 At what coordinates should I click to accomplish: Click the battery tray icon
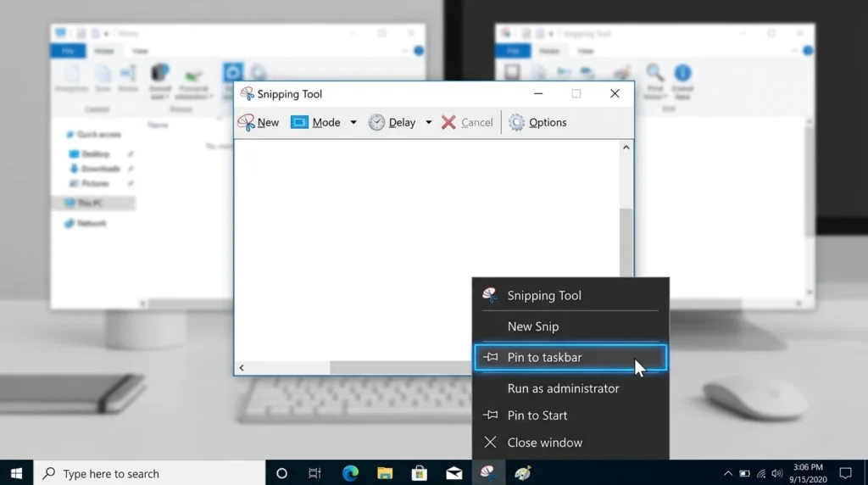tap(744, 473)
